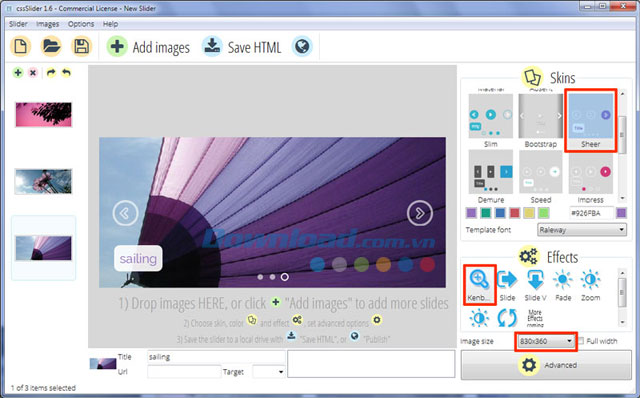Image resolution: width=640 pixels, height=398 pixels.
Task: Click the first slide bullet in the preview
Action: pos(260,277)
